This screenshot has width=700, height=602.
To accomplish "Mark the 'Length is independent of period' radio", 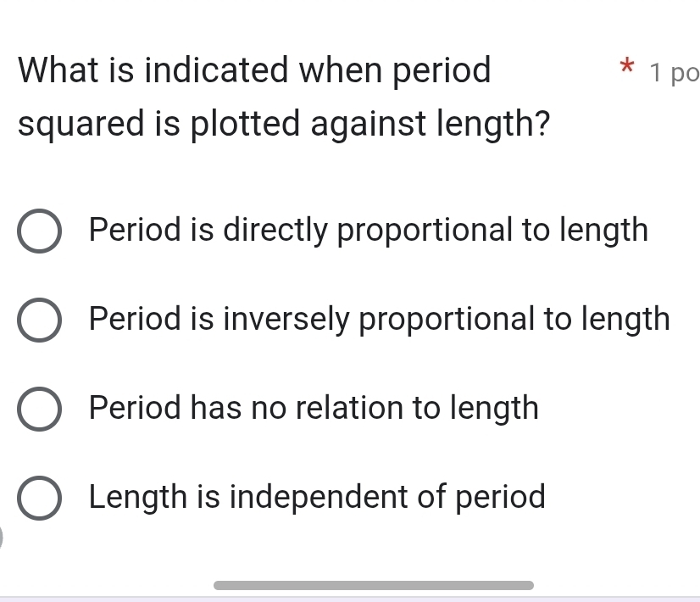I will pyautogui.click(x=39, y=498).
